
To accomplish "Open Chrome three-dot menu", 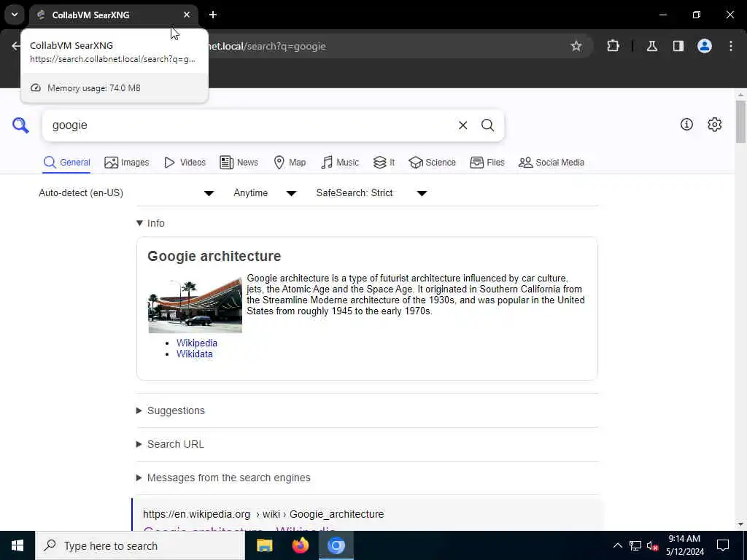I will (731, 46).
